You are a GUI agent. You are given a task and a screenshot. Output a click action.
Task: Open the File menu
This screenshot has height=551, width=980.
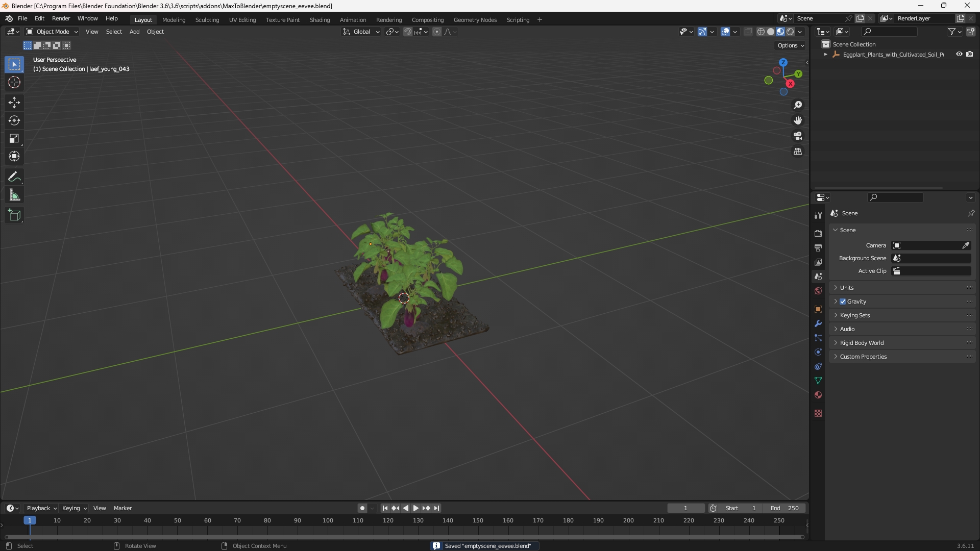[22, 18]
